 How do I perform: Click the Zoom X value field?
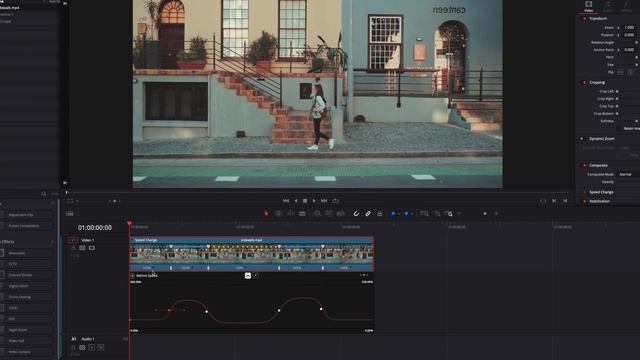(x=629, y=27)
